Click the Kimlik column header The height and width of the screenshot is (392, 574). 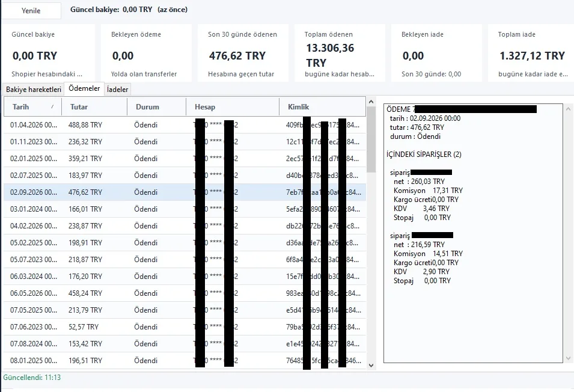coord(322,107)
